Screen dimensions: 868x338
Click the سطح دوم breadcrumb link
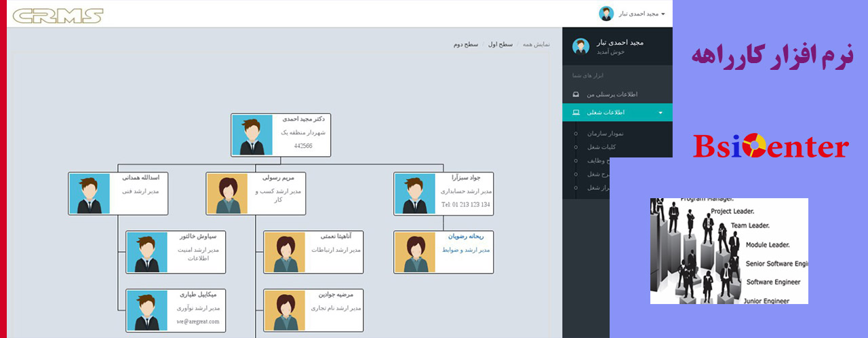pyautogui.click(x=466, y=44)
